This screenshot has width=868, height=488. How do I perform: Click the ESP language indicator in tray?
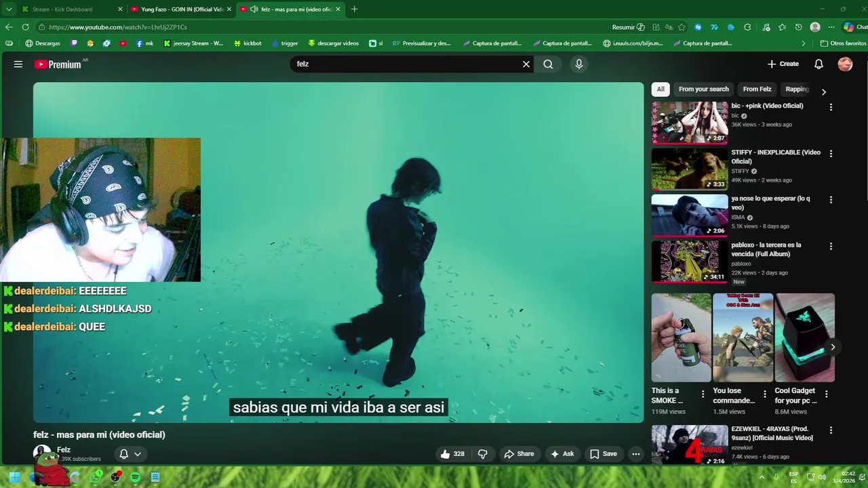793,477
